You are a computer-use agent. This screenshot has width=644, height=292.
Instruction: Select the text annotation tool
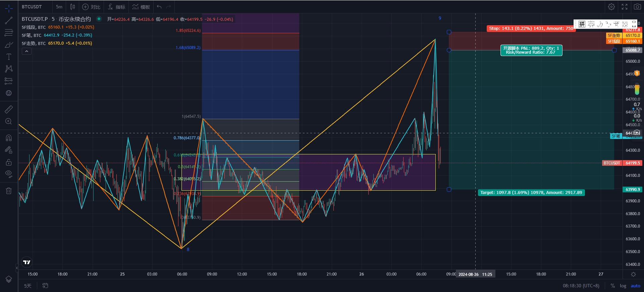9,57
